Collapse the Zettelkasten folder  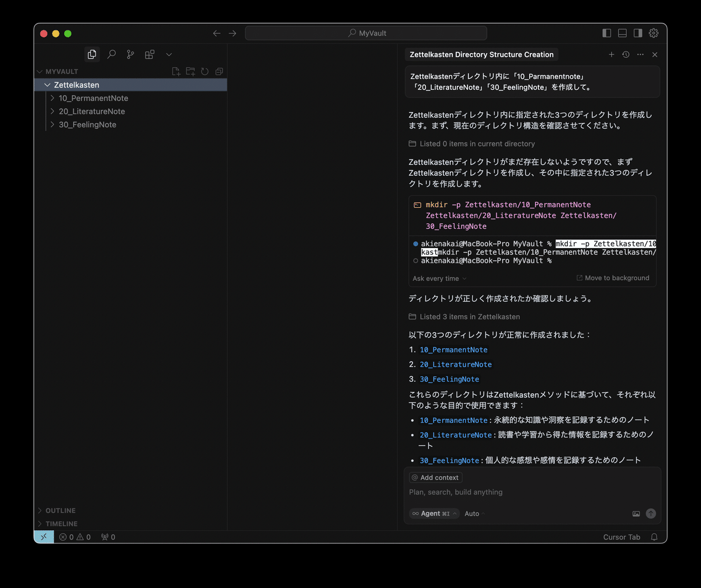47,85
